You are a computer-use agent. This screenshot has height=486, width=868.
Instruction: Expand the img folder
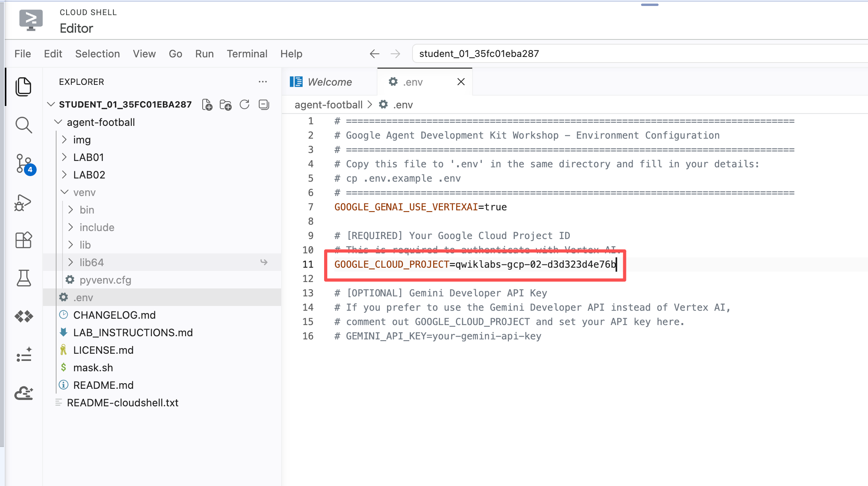pyautogui.click(x=64, y=139)
